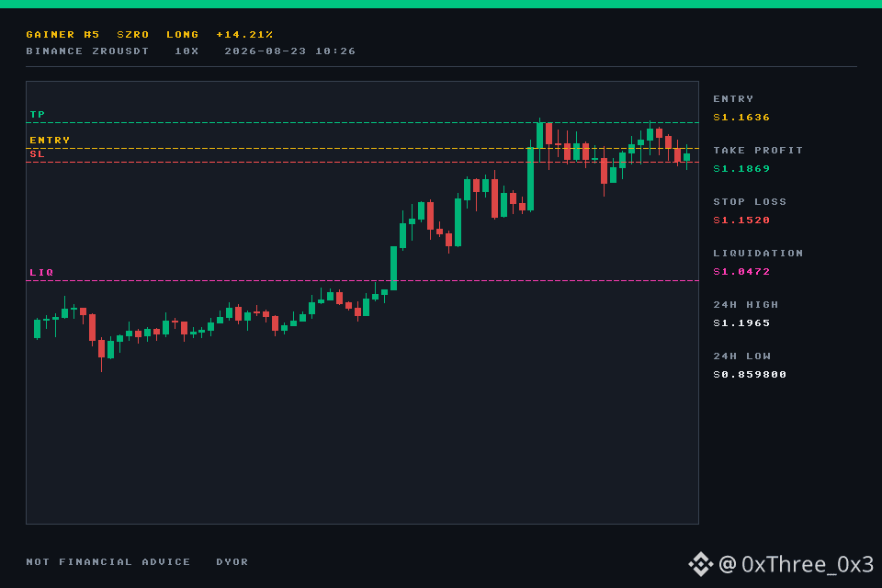This screenshot has height=588, width=882.
Task: Click the '2026-08-23 10:26' timestamp
Action: coord(289,51)
